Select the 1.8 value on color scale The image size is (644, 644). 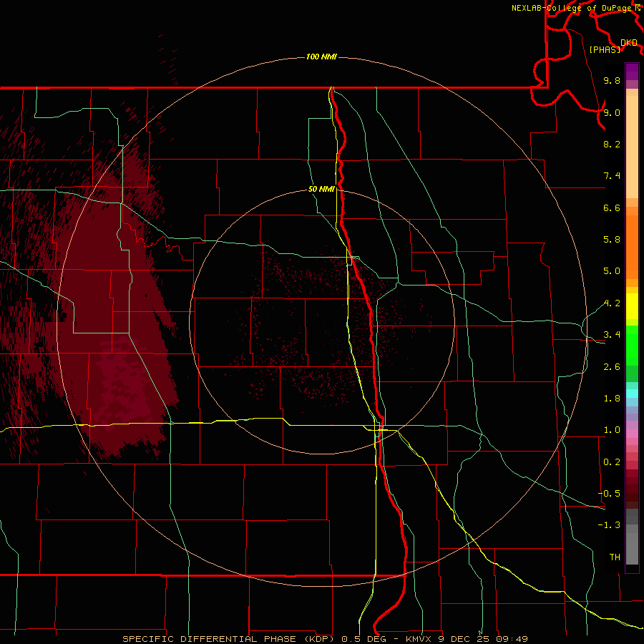pyautogui.click(x=612, y=399)
